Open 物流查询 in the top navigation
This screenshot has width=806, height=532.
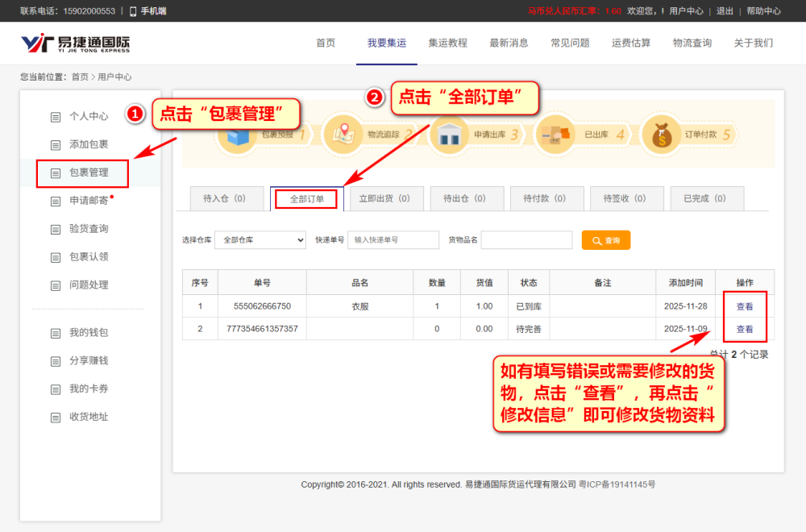(x=692, y=44)
